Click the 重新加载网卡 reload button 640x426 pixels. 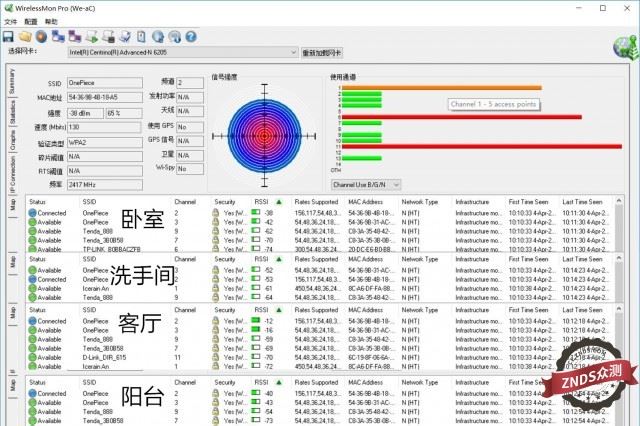pyautogui.click(x=322, y=53)
